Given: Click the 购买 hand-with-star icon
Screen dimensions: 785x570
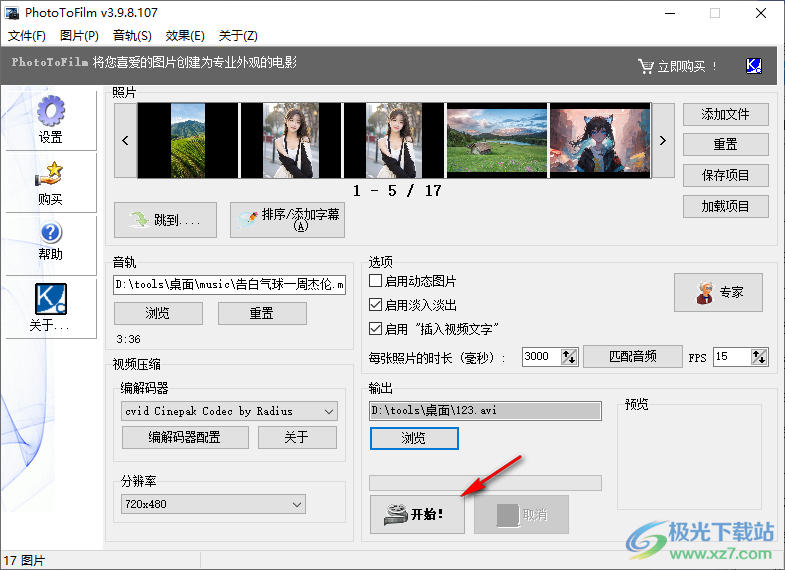Looking at the screenshot, I should [50, 174].
